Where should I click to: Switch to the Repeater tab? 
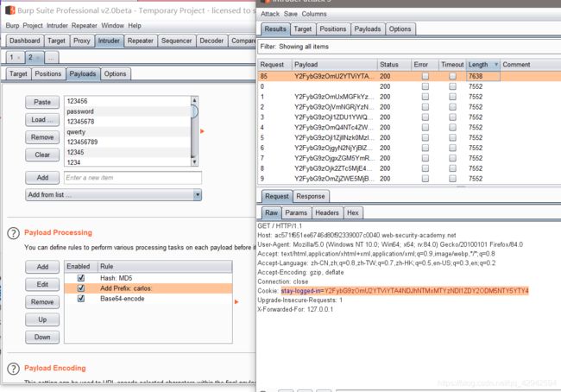[x=140, y=41]
